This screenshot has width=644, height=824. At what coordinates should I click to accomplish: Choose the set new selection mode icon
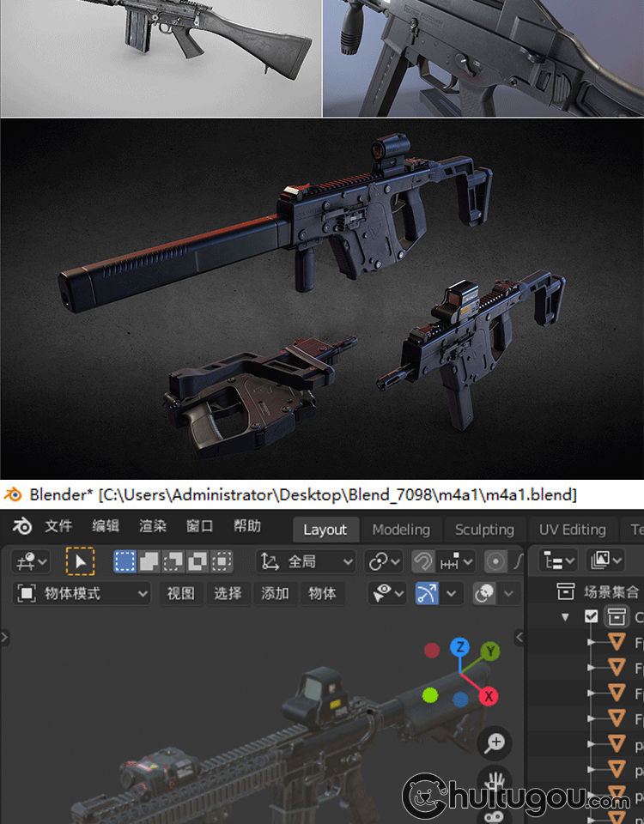pos(125,561)
